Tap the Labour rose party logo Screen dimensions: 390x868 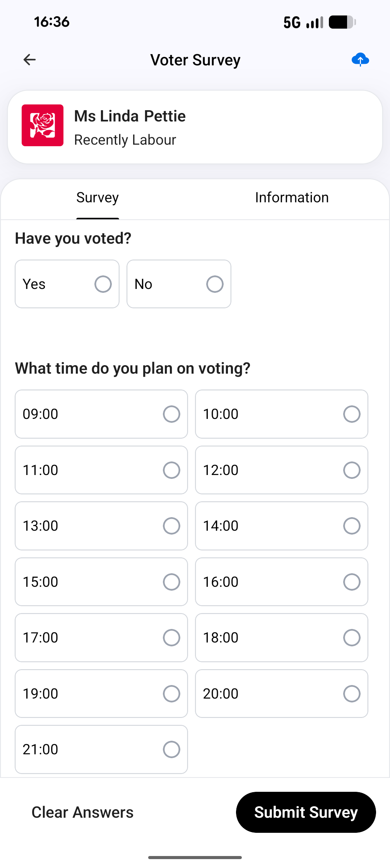[43, 125]
